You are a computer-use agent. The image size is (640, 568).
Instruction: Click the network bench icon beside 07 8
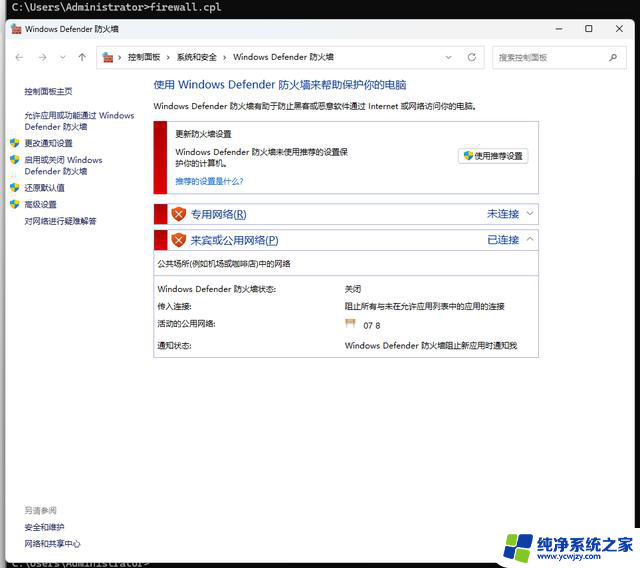click(x=350, y=324)
